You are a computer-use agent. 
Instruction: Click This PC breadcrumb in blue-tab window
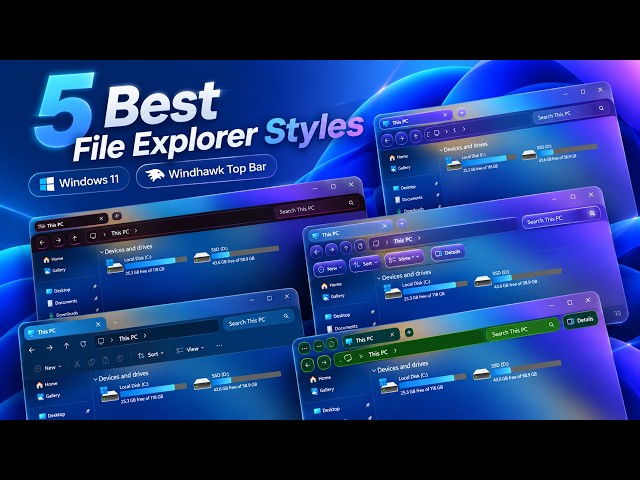pos(128,338)
